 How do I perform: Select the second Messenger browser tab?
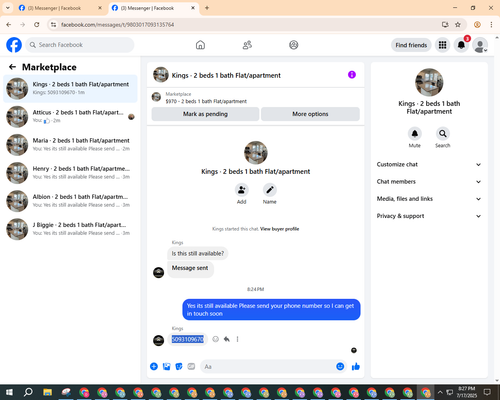coord(153,8)
